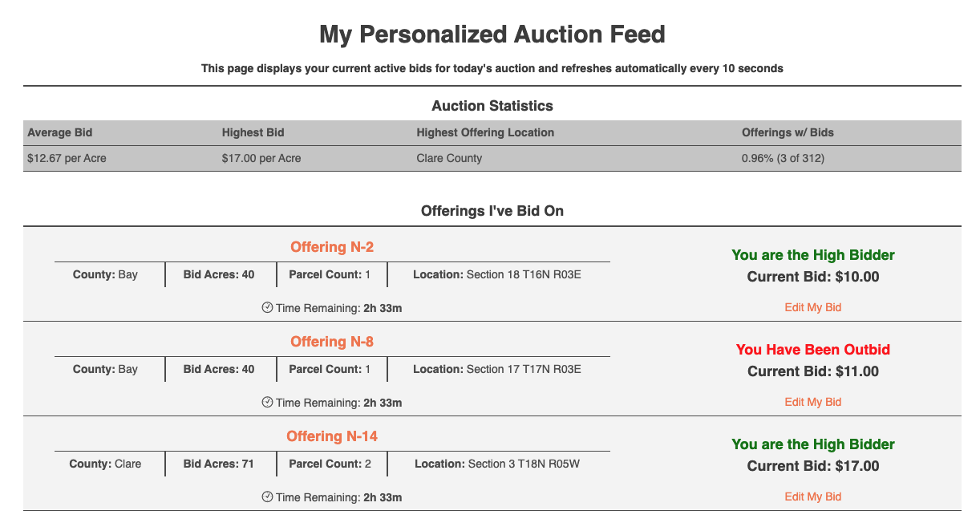This screenshot has width=980, height=531.
Task: Edit my bid for Offering N-14
Action: (x=812, y=497)
